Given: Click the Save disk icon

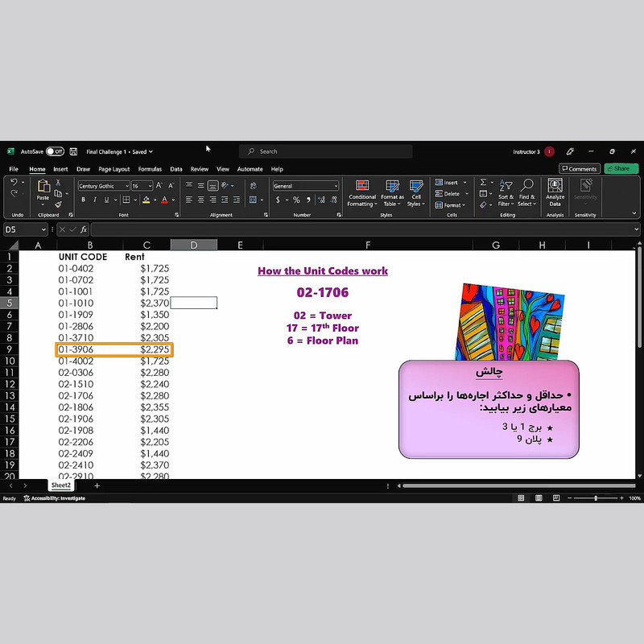Looking at the screenshot, I should coord(73,151).
